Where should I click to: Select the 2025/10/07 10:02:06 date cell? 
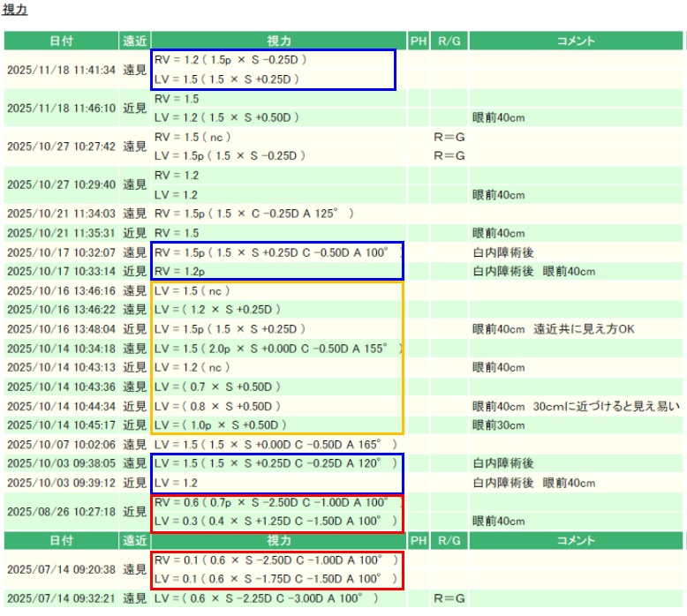[61, 445]
